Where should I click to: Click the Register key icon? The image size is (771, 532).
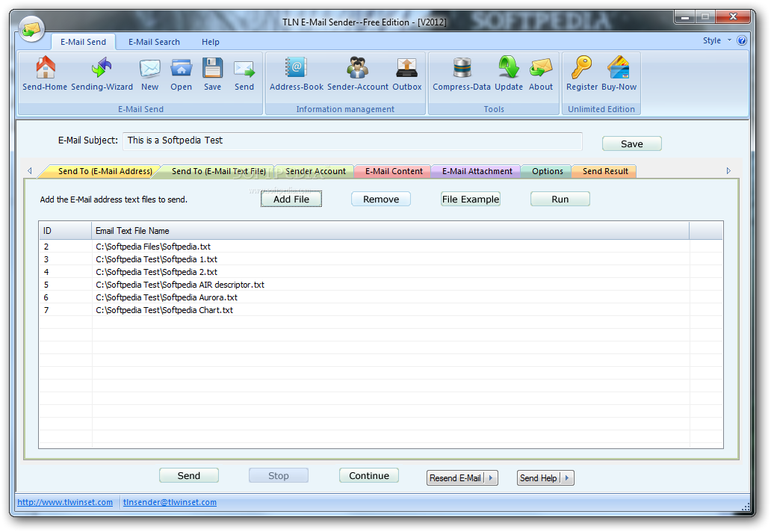point(582,73)
